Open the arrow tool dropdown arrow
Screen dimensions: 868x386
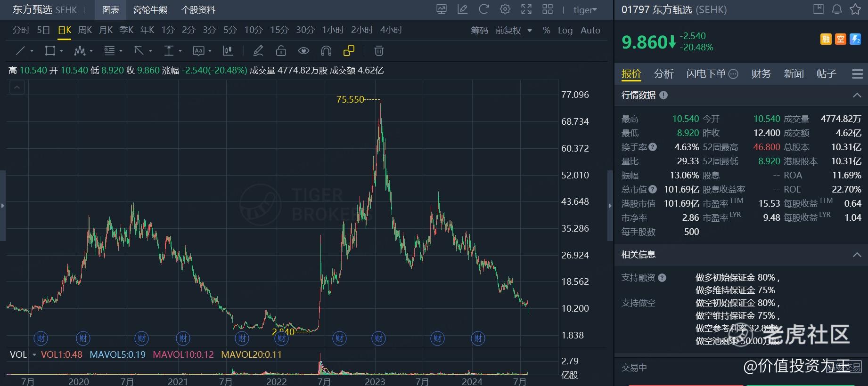tap(150, 51)
